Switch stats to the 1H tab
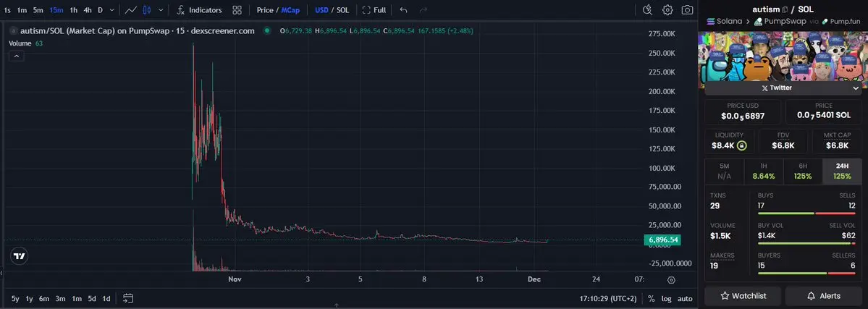Screen dimensions: 868x309 [x=763, y=171]
